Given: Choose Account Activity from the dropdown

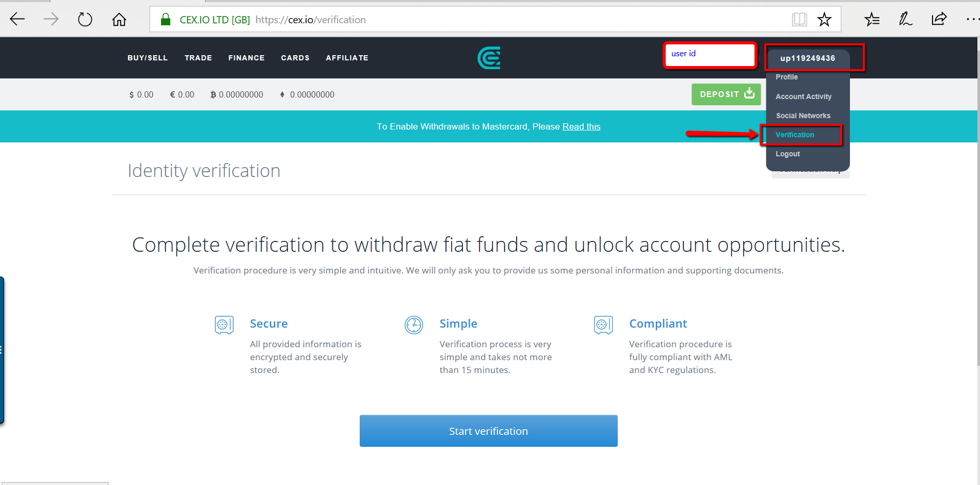Looking at the screenshot, I should pos(804,96).
